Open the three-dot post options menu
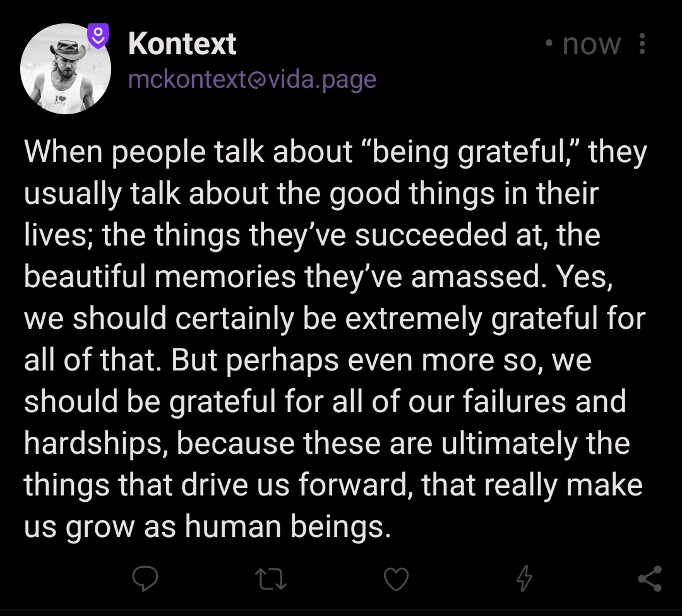 tap(642, 44)
